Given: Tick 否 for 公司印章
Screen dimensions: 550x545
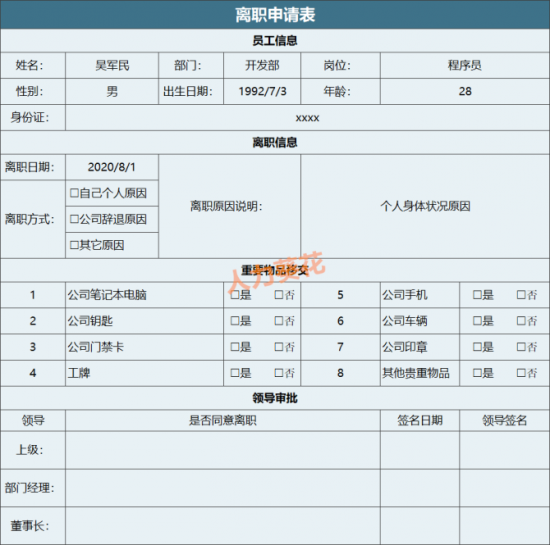Looking at the screenshot, I should click(x=521, y=347).
